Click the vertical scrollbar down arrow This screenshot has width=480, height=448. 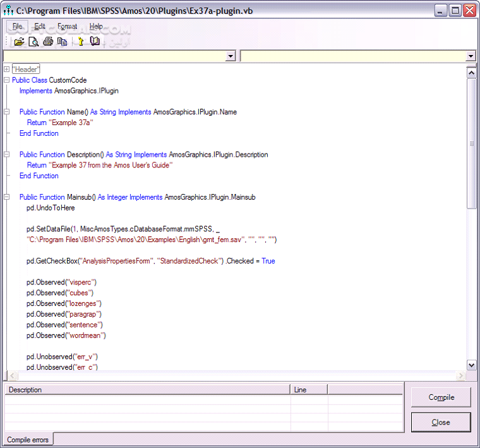[471, 365]
